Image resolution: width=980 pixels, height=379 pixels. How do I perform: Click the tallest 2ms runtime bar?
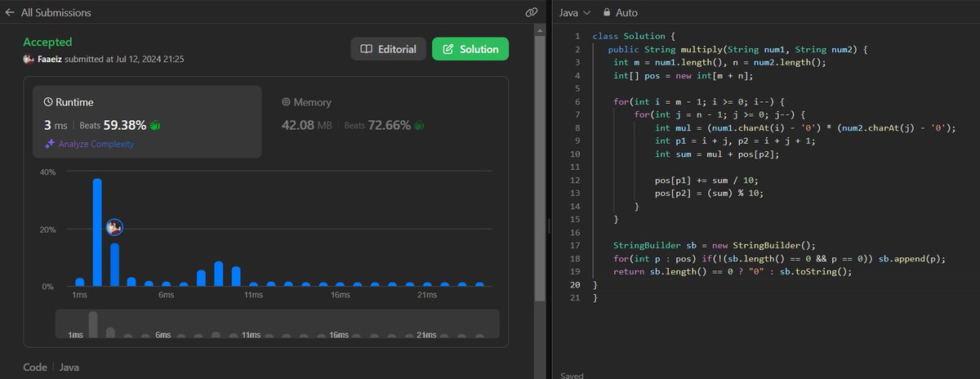click(97, 232)
